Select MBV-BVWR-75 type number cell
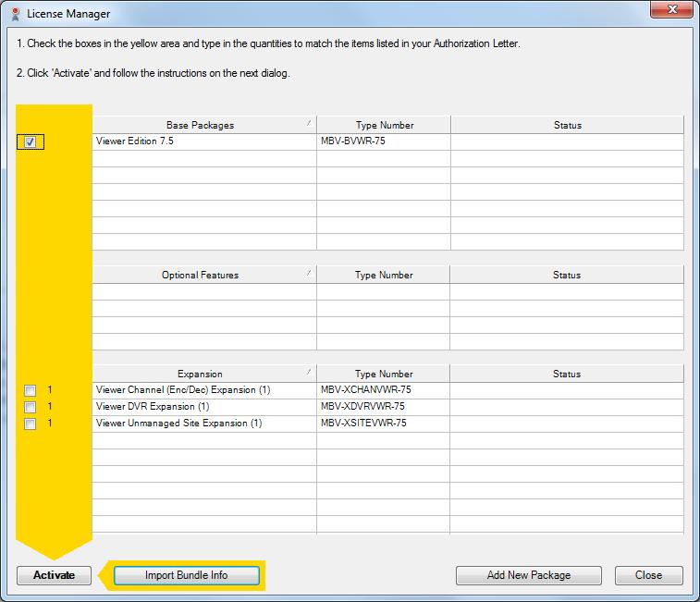The width and height of the screenshot is (700, 602). click(x=384, y=141)
